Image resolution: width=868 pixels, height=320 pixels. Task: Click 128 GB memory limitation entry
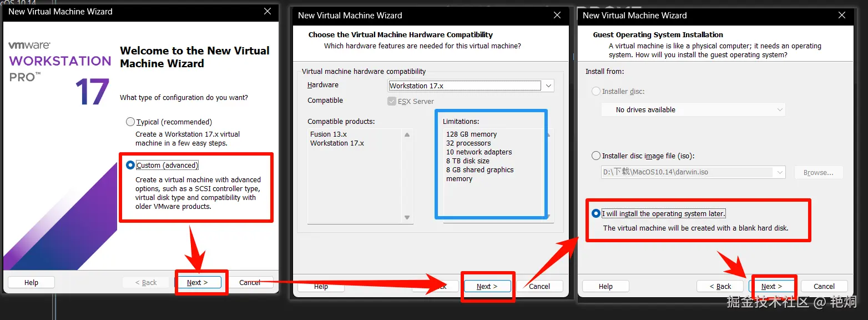[x=471, y=134]
